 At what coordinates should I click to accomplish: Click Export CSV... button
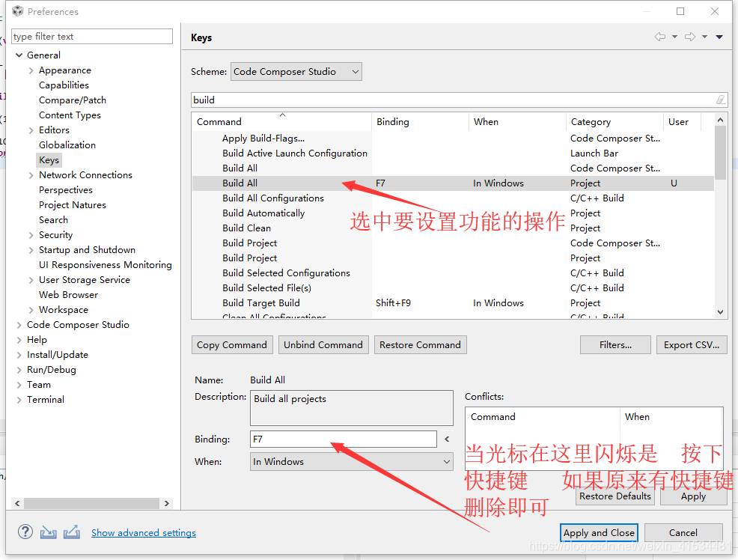(692, 345)
